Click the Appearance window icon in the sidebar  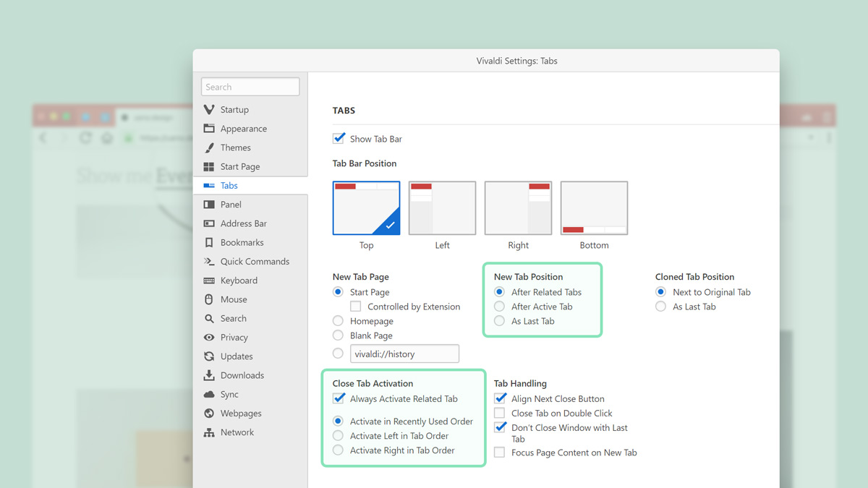(x=209, y=129)
